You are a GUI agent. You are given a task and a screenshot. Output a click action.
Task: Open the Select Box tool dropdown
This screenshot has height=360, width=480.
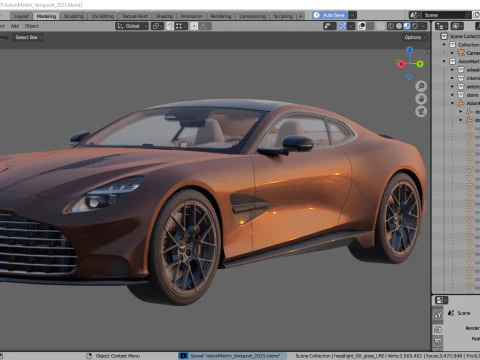[28, 37]
